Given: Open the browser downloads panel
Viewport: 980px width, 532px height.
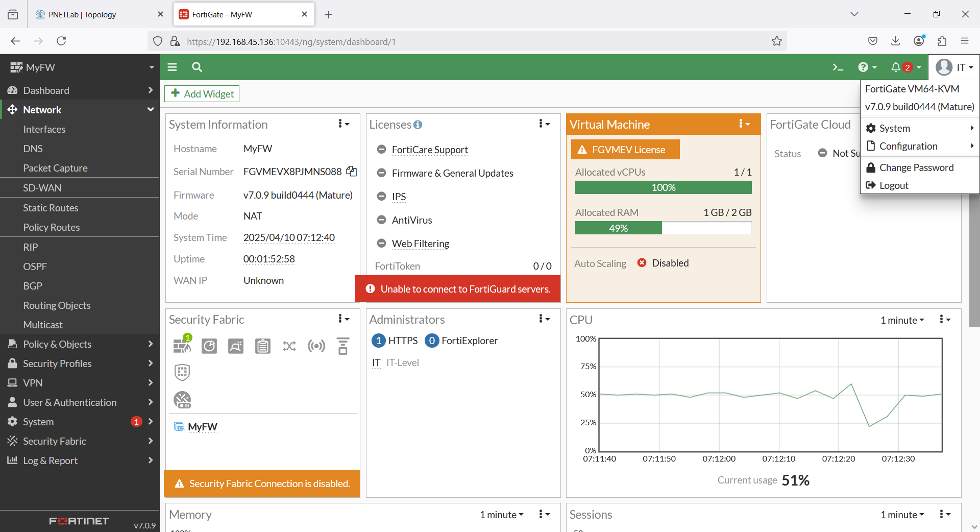Looking at the screenshot, I should point(895,41).
